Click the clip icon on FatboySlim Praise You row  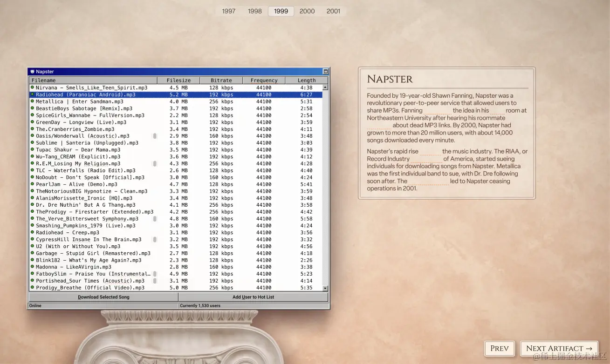pos(155,274)
